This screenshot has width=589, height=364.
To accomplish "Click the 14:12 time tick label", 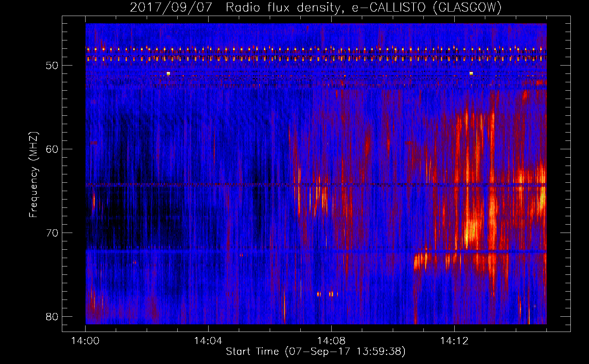I will point(454,341).
